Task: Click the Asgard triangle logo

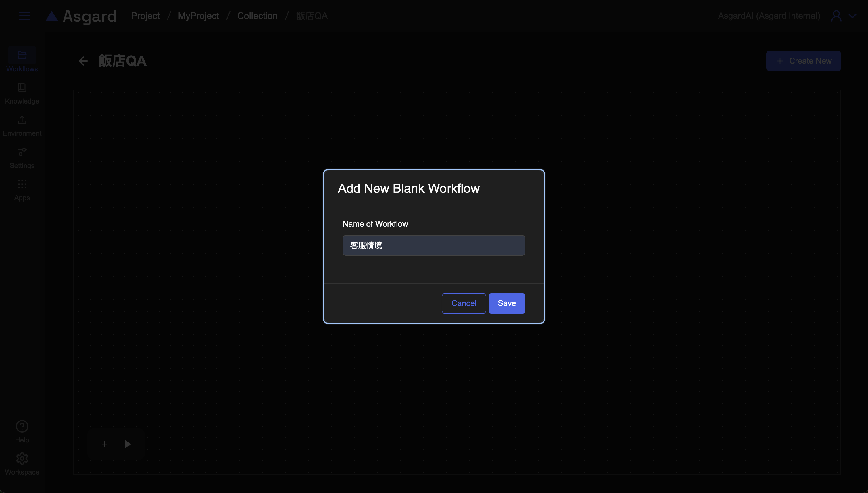Action: (52, 16)
